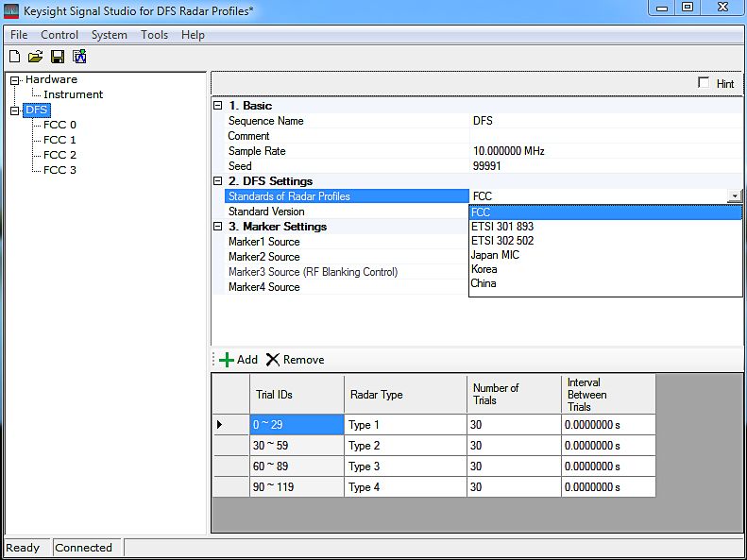The image size is (747, 560).
Task: Click the Sample Rate value 10.000000 MHz
Action: pyautogui.click(x=605, y=151)
